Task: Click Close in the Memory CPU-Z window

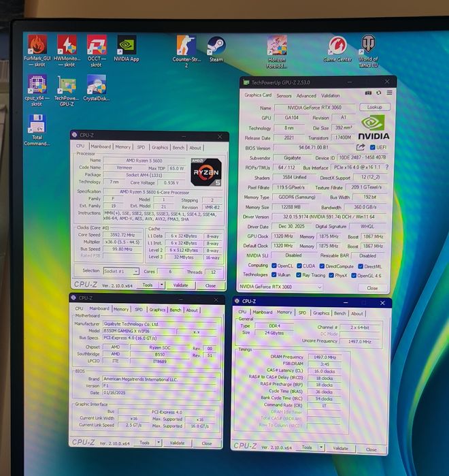Action: 371,449
